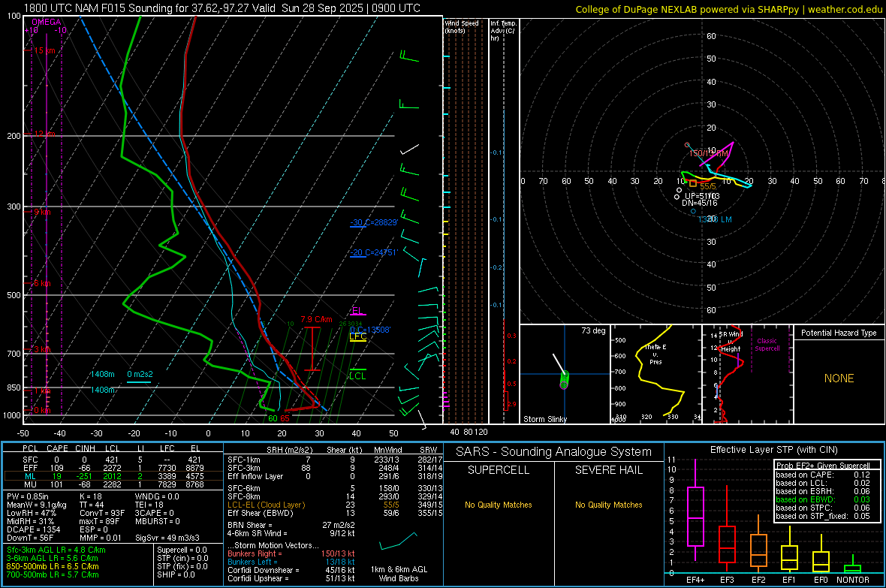The image size is (886, 588).
Task: Click the yellow 'NONE' hazard type
Action: [839, 378]
